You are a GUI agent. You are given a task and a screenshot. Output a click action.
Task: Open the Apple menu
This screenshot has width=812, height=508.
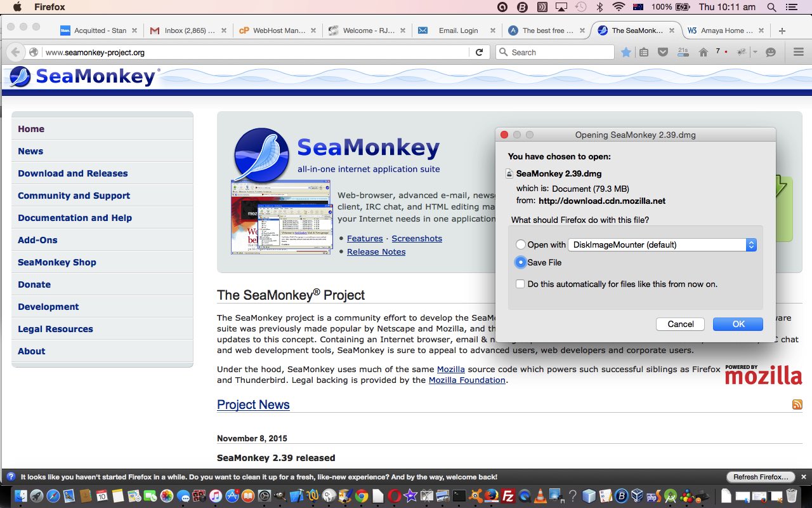17,7
